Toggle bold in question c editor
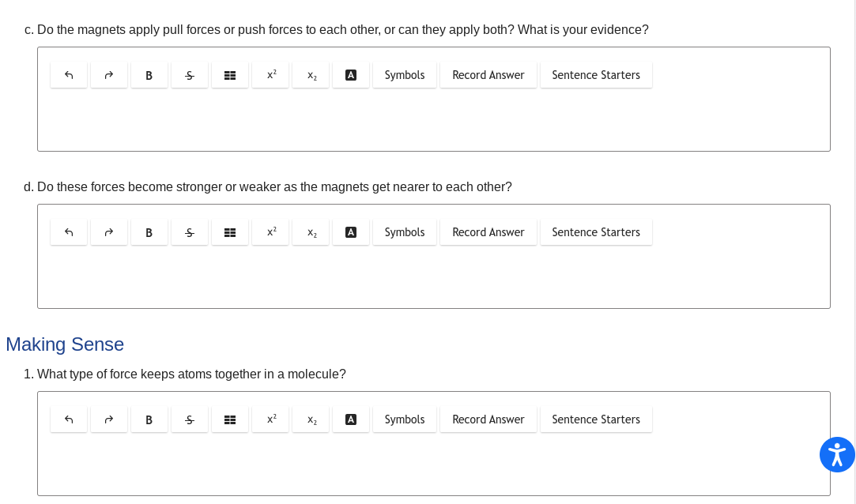The image size is (856, 504). pyautogui.click(x=149, y=75)
